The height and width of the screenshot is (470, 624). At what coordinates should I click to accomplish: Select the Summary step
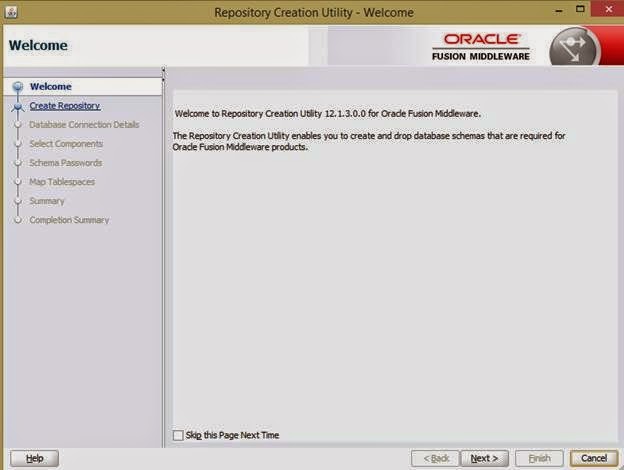click(x=47, y=201)
